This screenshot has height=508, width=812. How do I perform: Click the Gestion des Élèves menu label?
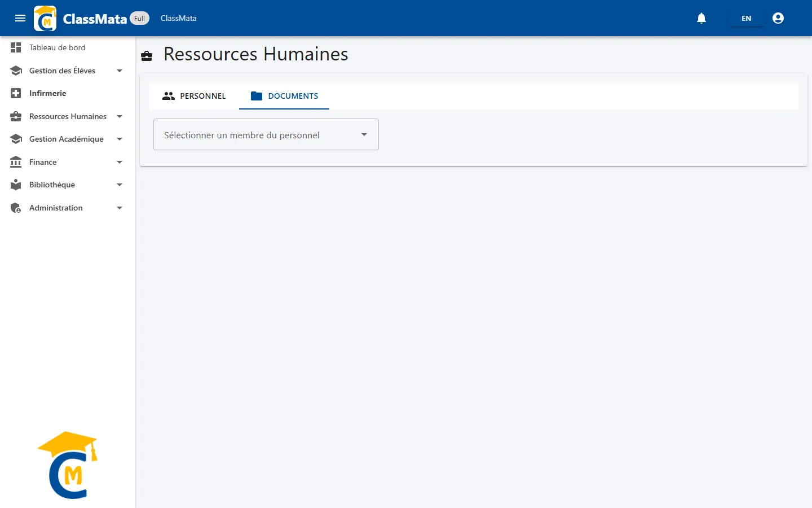pyautogui.click(x=62, y=71)
